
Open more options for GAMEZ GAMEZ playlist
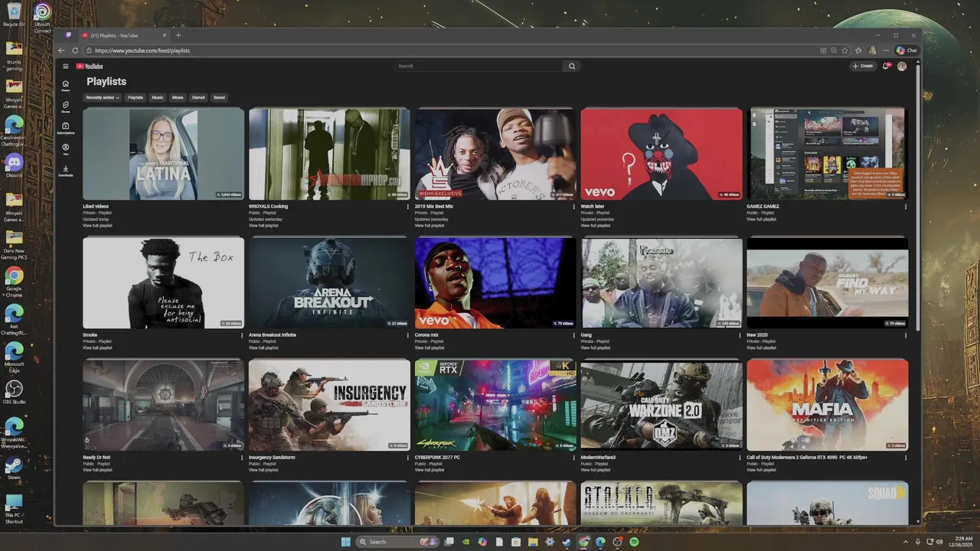click(x=906, y=207)
